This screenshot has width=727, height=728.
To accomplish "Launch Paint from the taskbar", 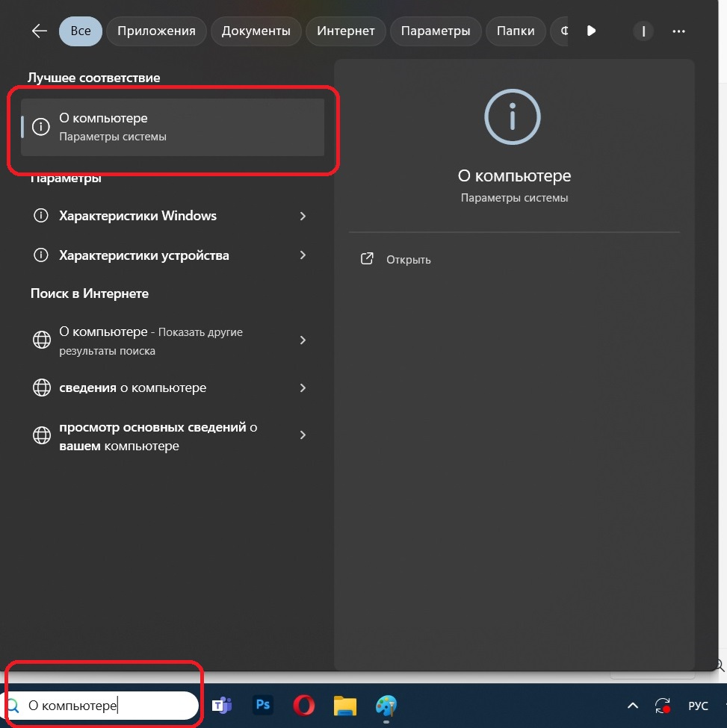I will click(386, 705).
